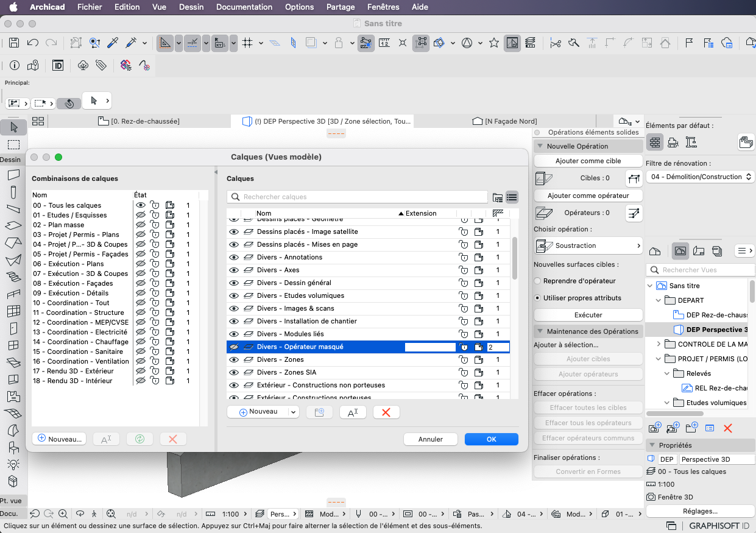Choose the Wall tool in the toolbox
Screen dimensions: 756x533
click(13, 175)
